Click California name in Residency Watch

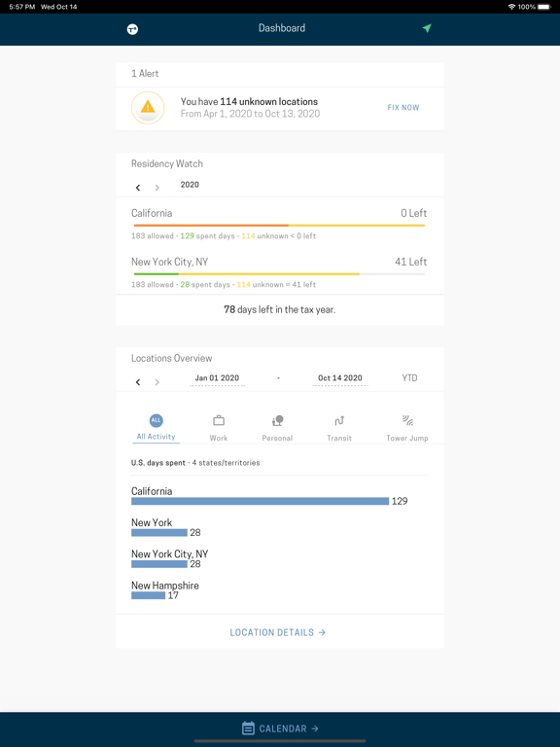(152, 213)
